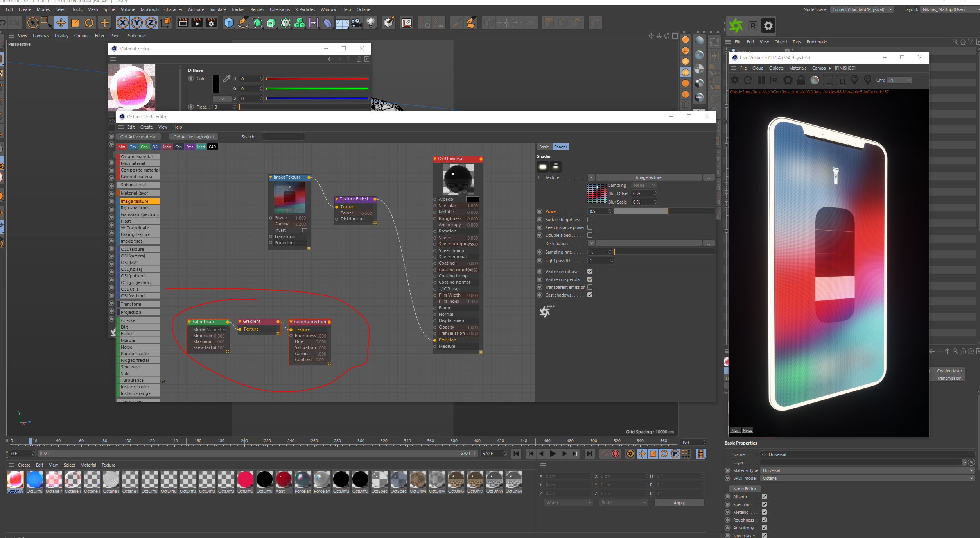Open the Chn PT channel dropdown
980x538 pixels.
[899, 80]
